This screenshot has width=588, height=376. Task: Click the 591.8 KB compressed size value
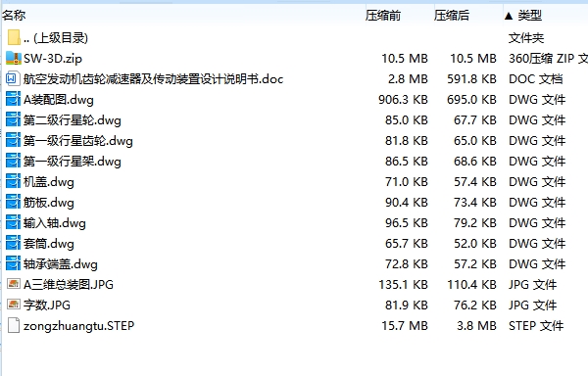pyautogui.click(x=471, y=79)
